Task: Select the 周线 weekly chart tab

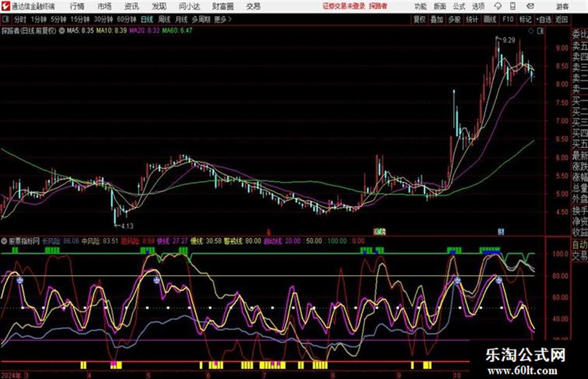Action: point(164,19)
